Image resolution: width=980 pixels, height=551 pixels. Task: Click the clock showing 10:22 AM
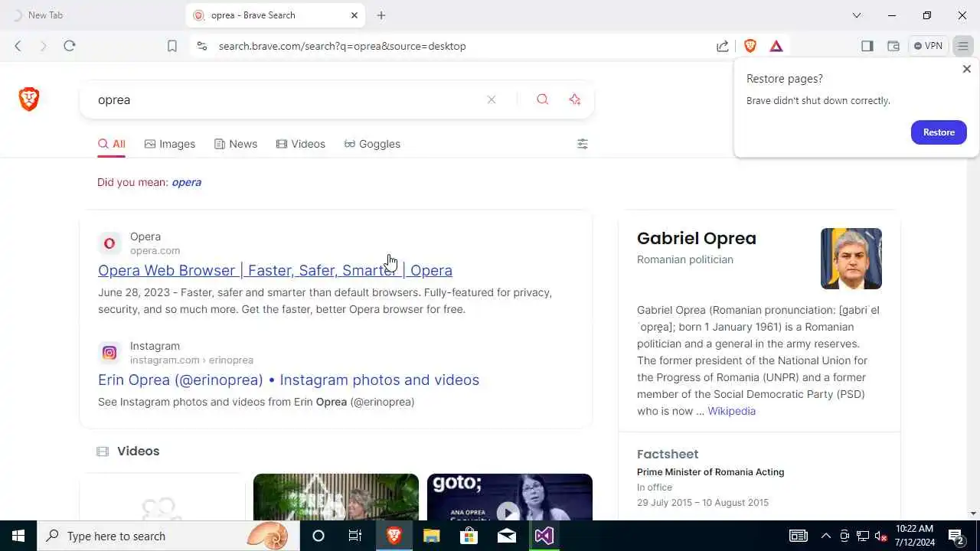coord(914,536)
